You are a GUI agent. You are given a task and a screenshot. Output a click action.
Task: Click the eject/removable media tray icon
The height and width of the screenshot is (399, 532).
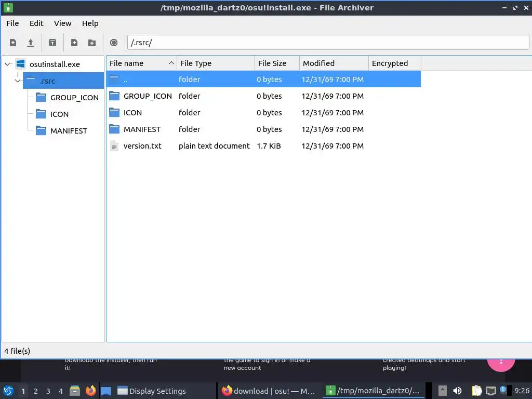(x=442, y=391)
